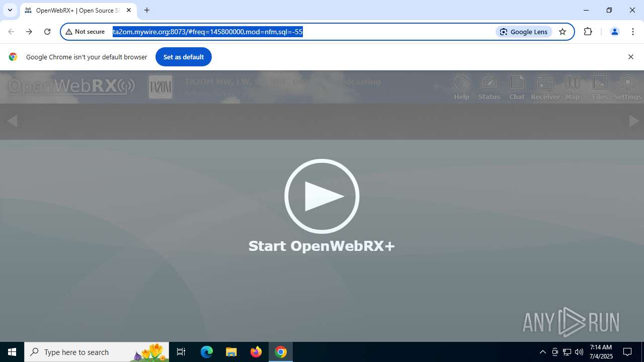This screenshot has width=644, height=362.
Task: Open the volume control in the tray
Action: pos(579,352)
